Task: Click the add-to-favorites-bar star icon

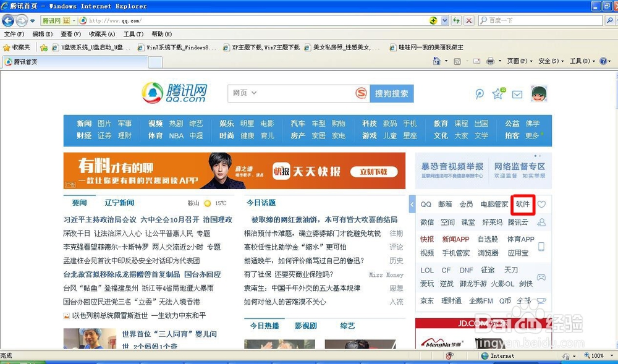Action: pyautogui.click(x=44, y=48)
